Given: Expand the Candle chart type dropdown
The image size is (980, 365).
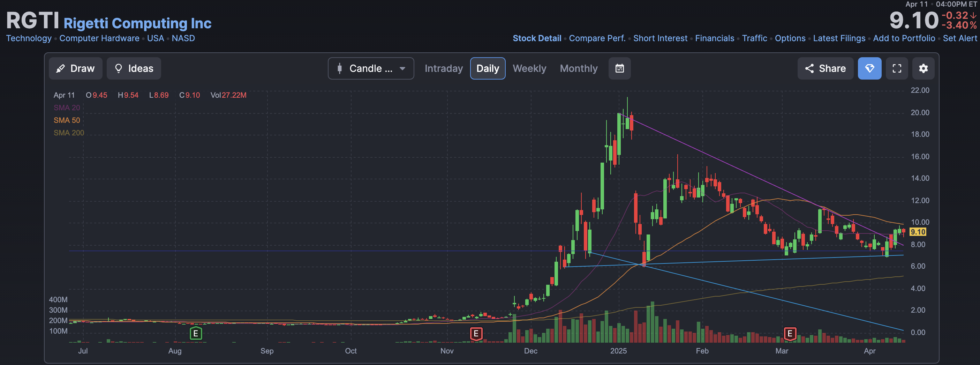Looking at the screenshot, I should click(x=370, y=68).
